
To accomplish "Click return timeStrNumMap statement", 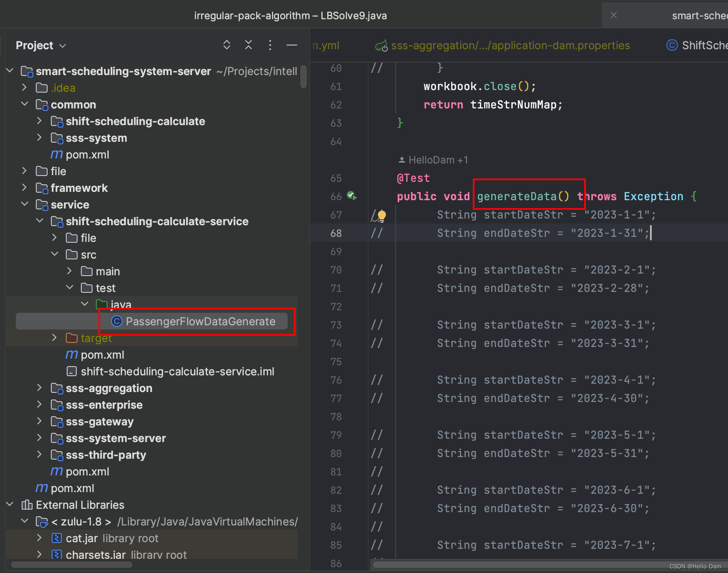I will (493, 105).
